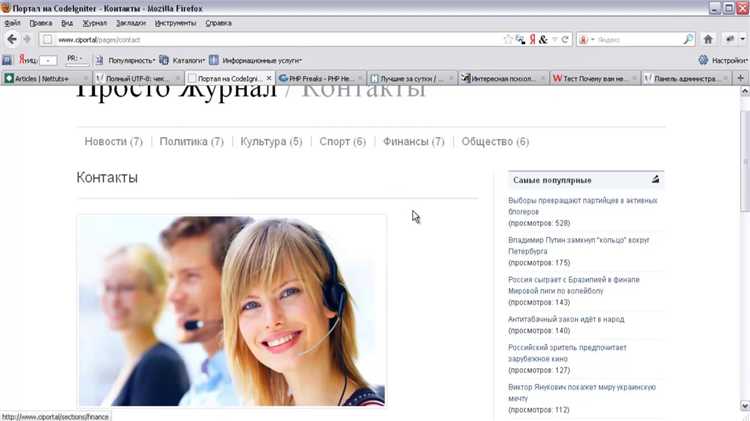
Task: Switch to the Полный UTF-8 tab
Action: point(138,78)
